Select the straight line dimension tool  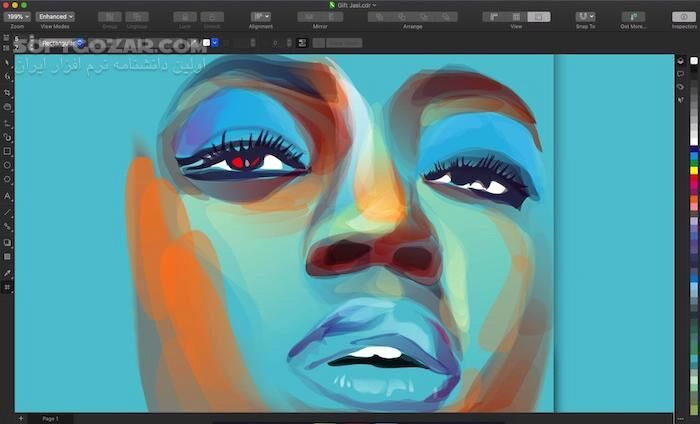pos(7,212)
